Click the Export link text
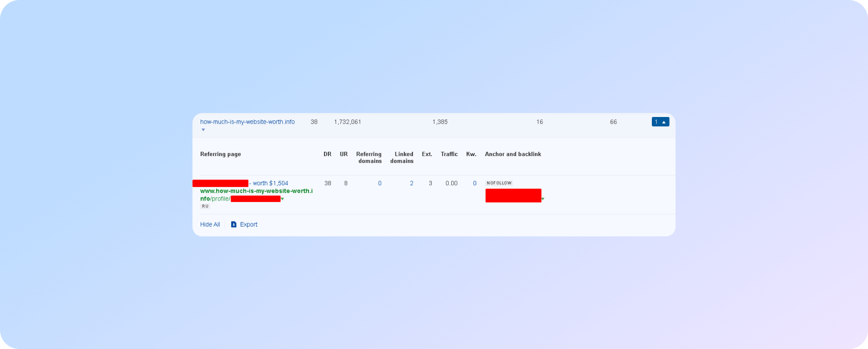 [x=249, y=224]
